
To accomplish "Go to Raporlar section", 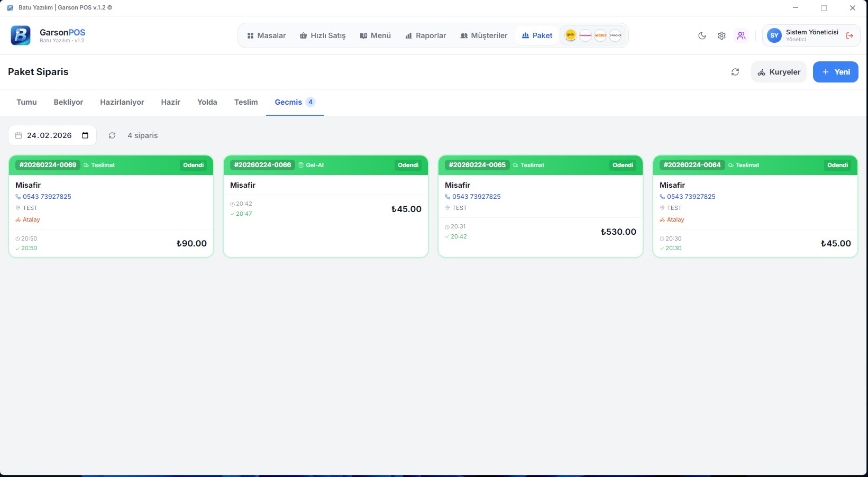I will coord(425,35).
